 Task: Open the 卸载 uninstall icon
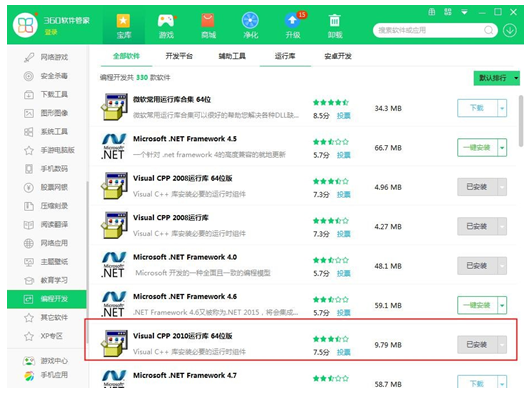pos(335,21)
